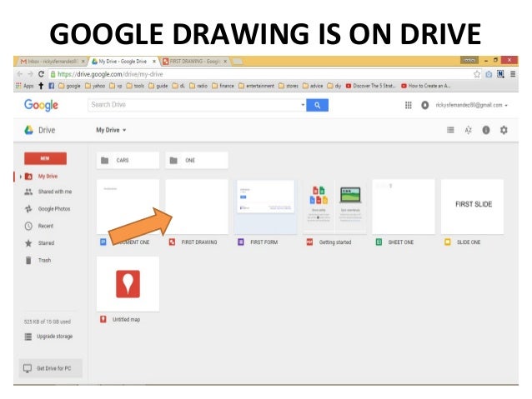The image size is (532, 399).
Task: Open the N extension icon
Action: tap(500, 74)
